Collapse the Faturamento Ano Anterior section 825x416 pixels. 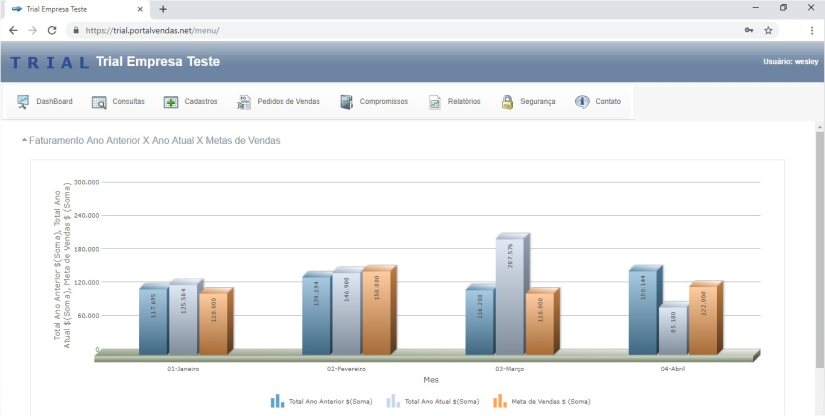[x=24, y=141]
